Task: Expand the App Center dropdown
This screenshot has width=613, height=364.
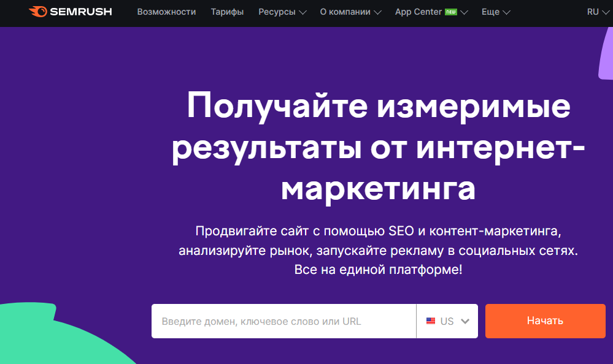Action: pos(431,12)
